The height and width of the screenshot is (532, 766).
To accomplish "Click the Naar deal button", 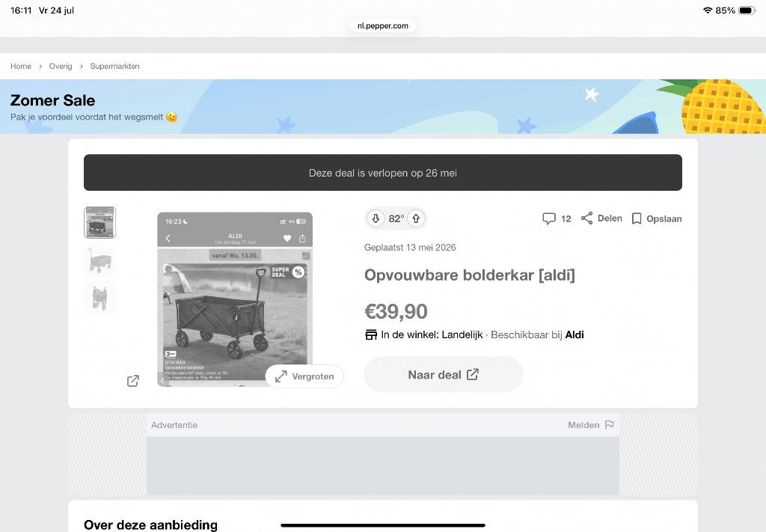I will 444,375.
